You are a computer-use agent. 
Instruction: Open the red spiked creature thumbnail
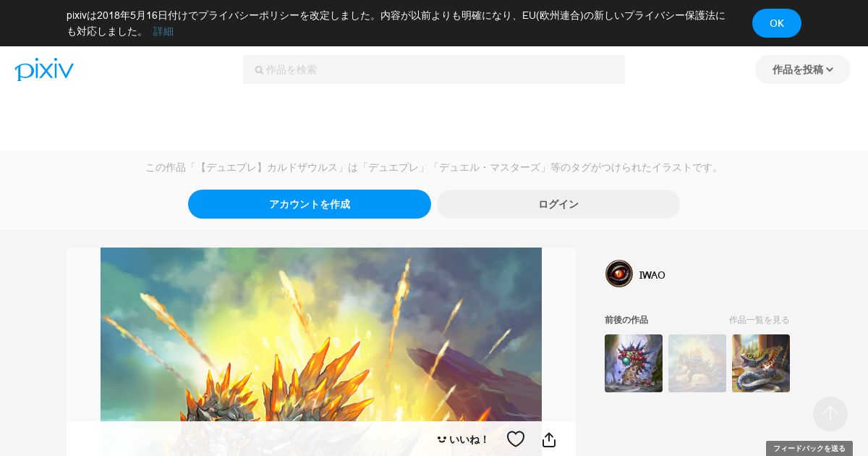click(634, 363)
